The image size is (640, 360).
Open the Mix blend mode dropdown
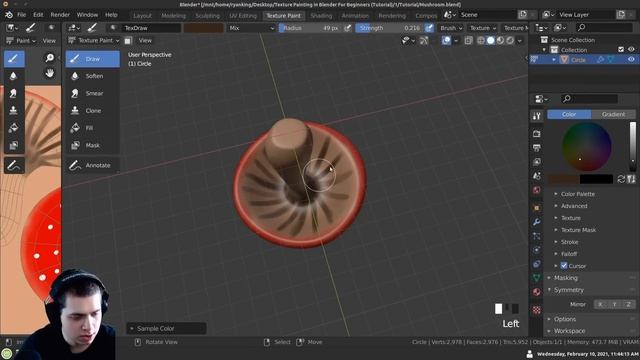click(x=252, y=28)
